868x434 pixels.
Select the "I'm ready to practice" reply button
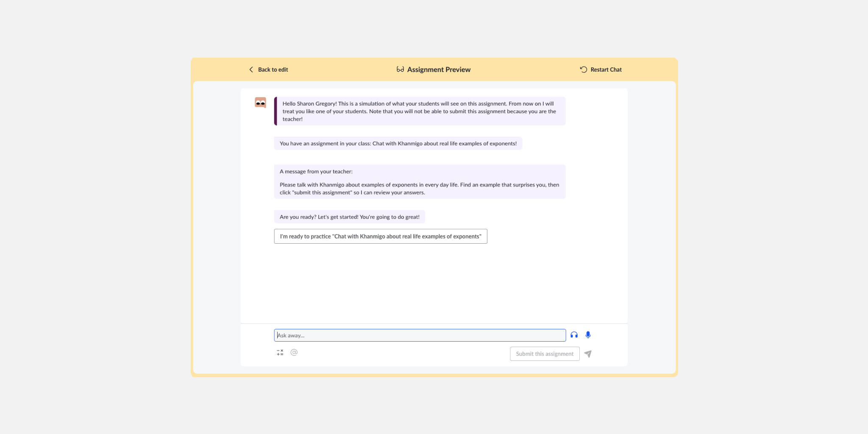(380, 236)
